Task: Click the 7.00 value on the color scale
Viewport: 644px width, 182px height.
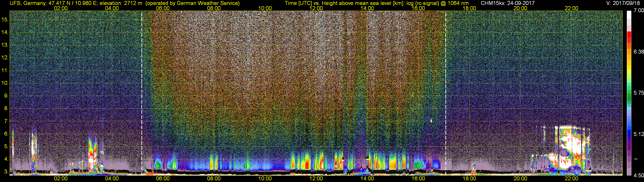Action: point(639,10)
